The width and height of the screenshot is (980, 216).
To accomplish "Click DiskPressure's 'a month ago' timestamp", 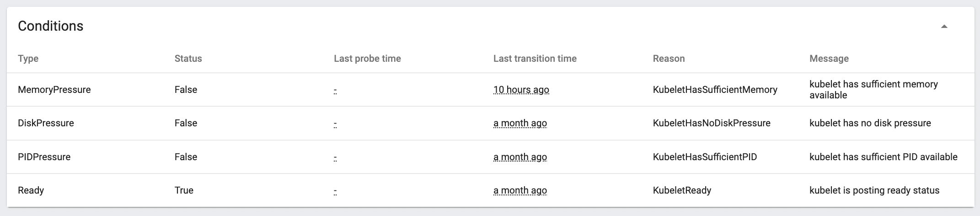I will (x=520, y=123).
